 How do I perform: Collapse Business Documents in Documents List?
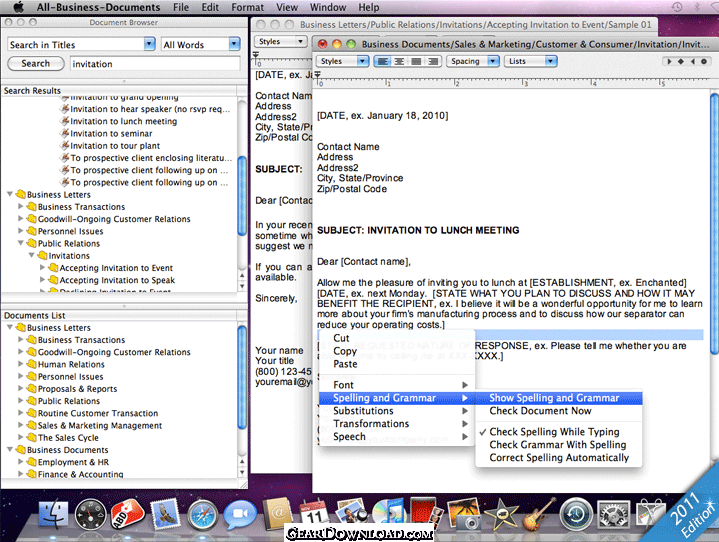coord(10,450)
